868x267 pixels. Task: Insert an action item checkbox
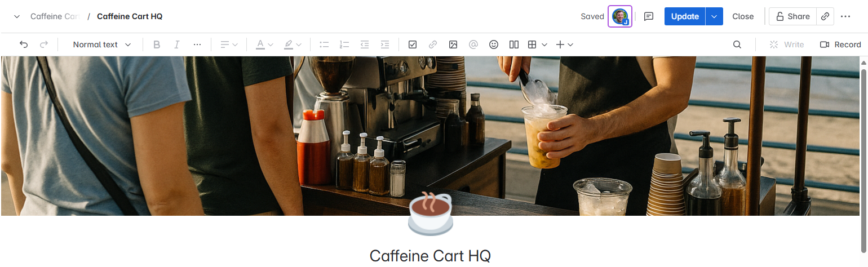click(x=413, y=44)
